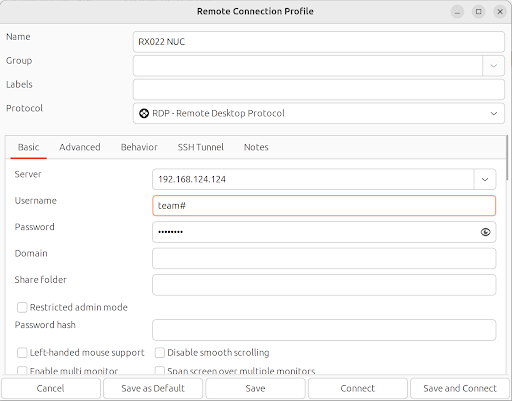
Task: Enable Restricted admin mode checkbox
Action: [22, 307]
